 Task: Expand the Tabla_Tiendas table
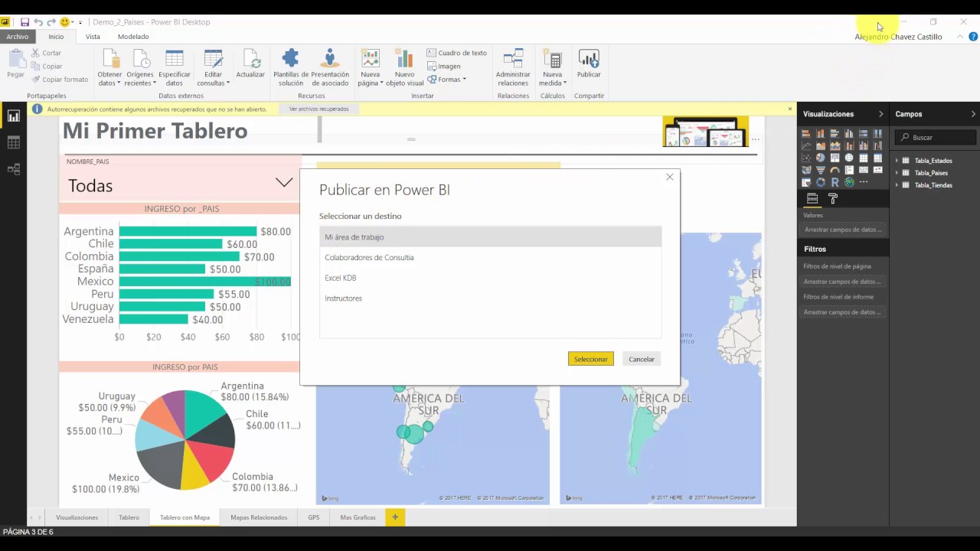897,185
